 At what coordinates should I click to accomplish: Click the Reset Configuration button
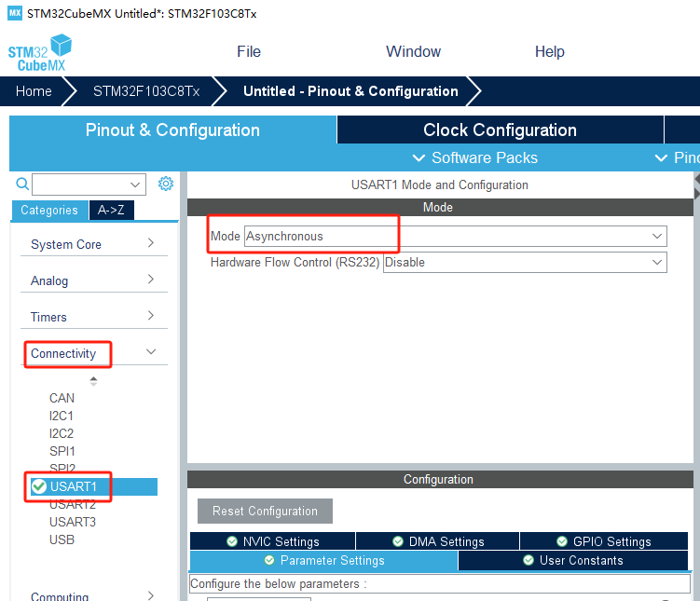click(265, 511)
